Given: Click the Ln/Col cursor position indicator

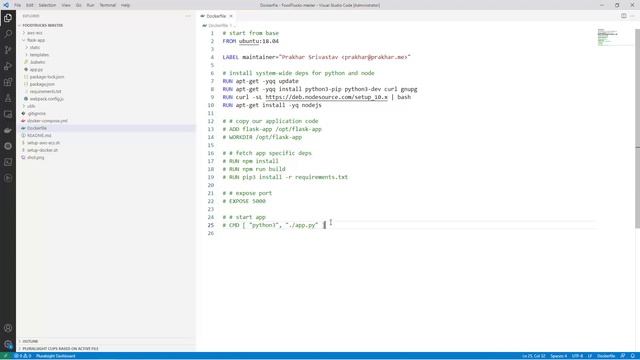Looking at the screenshot, I should point(533,356).
